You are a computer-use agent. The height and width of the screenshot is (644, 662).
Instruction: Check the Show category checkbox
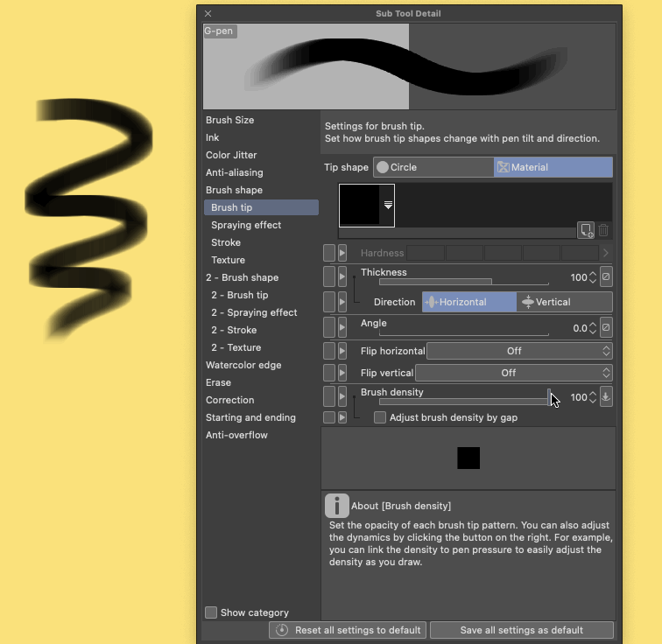coord(211,612)
